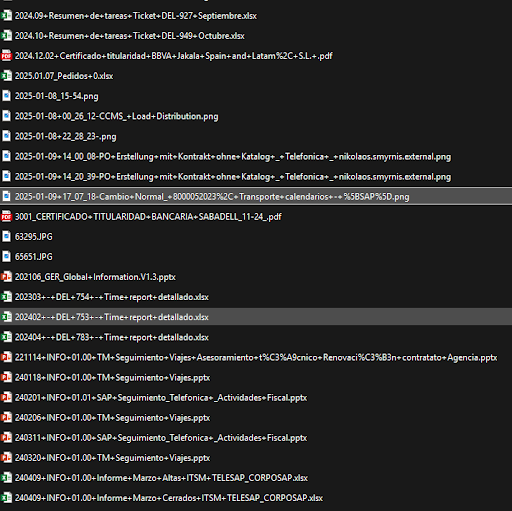Select file name 2025-01-08_15-54.png
Image resolution: width=512 pixels, height=511 pixels.
pos(57,96)
